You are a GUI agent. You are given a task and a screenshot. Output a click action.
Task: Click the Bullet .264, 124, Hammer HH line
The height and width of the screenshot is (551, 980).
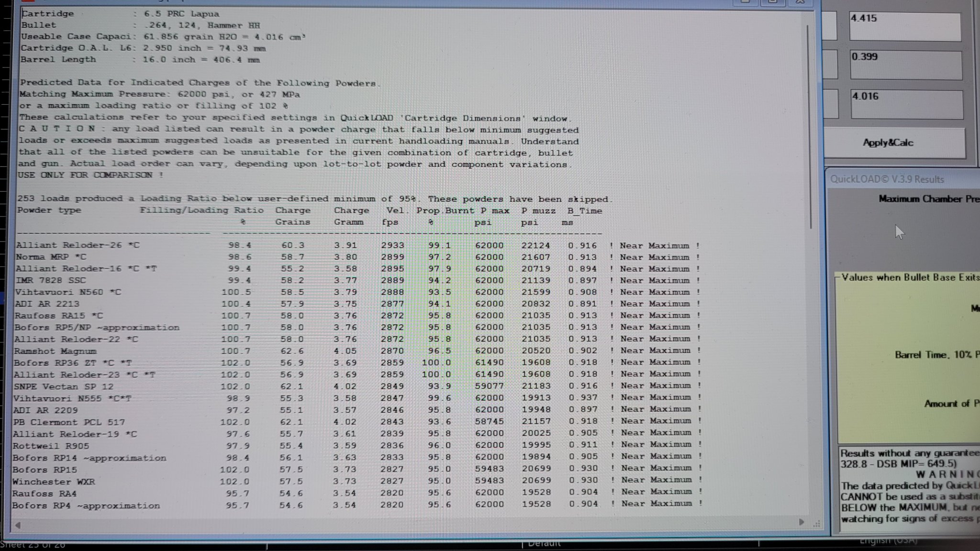(141, 25)
